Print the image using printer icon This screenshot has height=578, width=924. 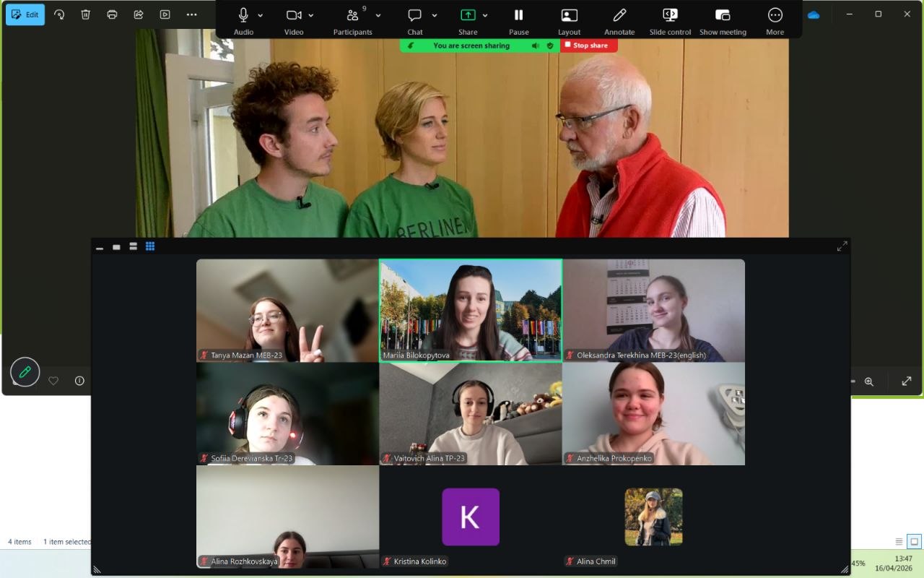112,14
